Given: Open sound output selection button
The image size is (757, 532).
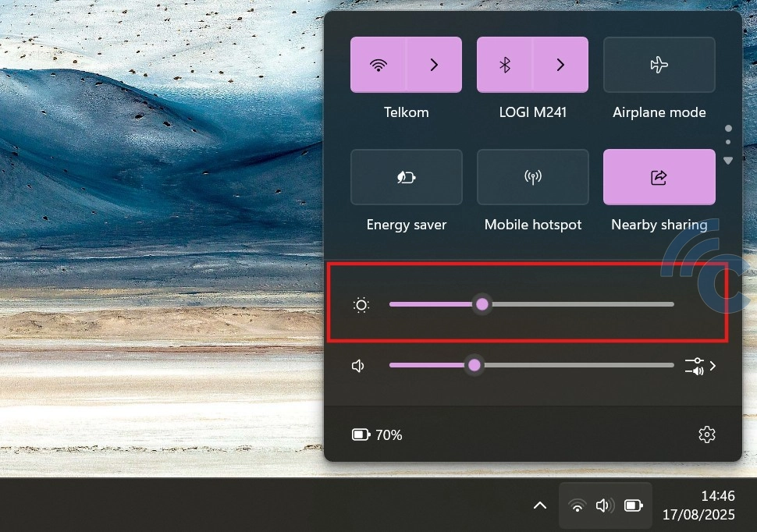Looking at the screenshot, I should click(x=700, y=366).
